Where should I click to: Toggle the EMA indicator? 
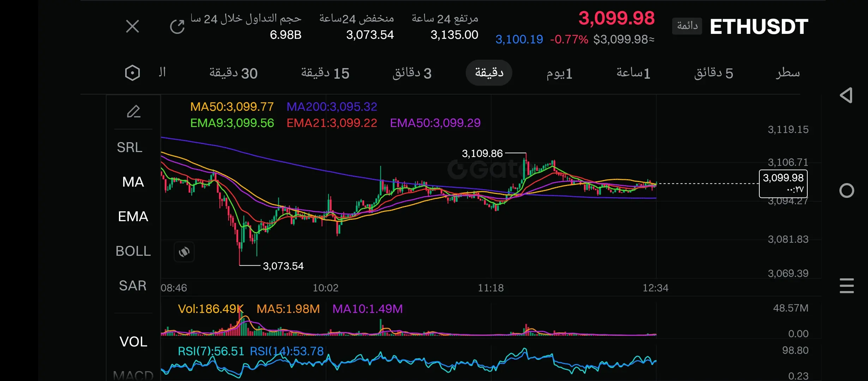click(x=133, y=217)
